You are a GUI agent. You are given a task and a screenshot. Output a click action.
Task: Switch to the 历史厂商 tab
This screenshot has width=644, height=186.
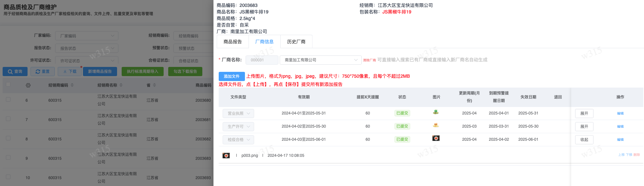296,42
